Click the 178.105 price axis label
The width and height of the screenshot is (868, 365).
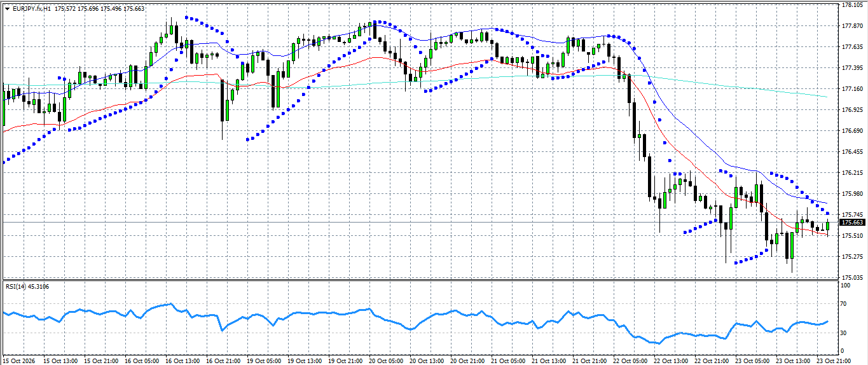(851, 5)
